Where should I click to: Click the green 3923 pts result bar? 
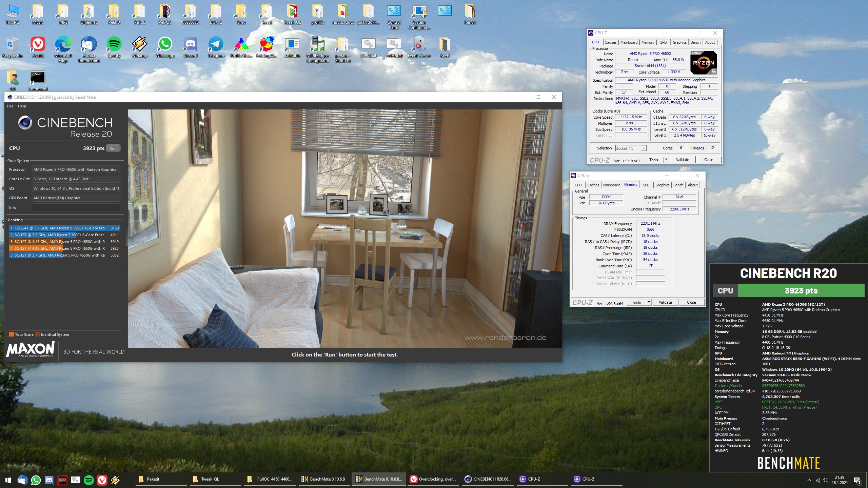[x=801, y=290]
